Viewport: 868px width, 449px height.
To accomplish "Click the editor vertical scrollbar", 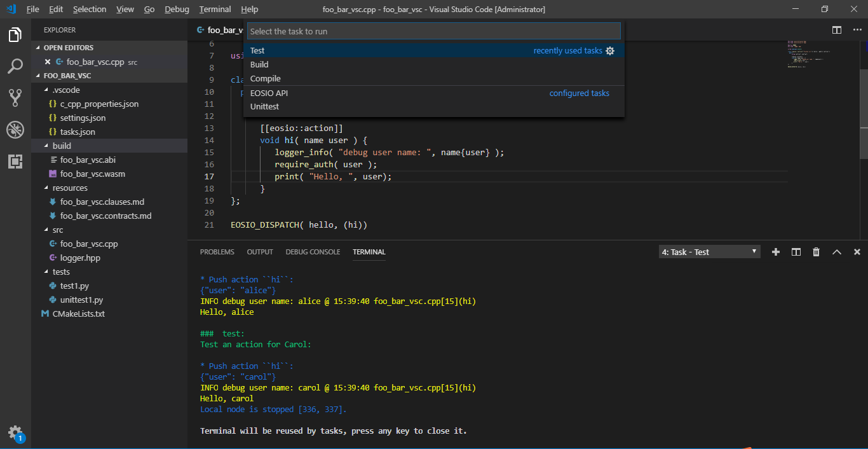I will pos(864,114).
